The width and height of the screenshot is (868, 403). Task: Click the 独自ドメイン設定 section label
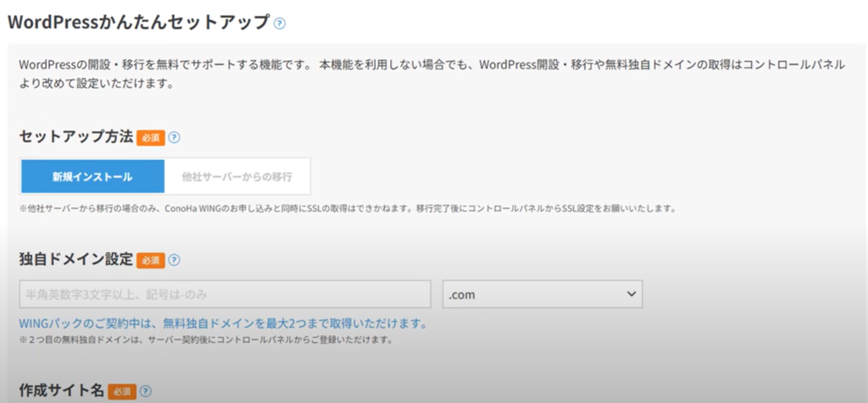[76, 260]
